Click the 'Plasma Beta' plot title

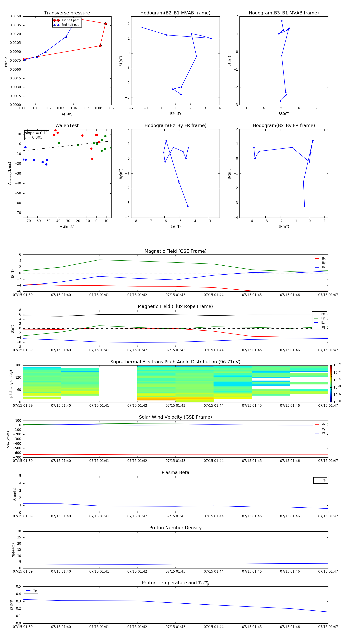[175, 473]
